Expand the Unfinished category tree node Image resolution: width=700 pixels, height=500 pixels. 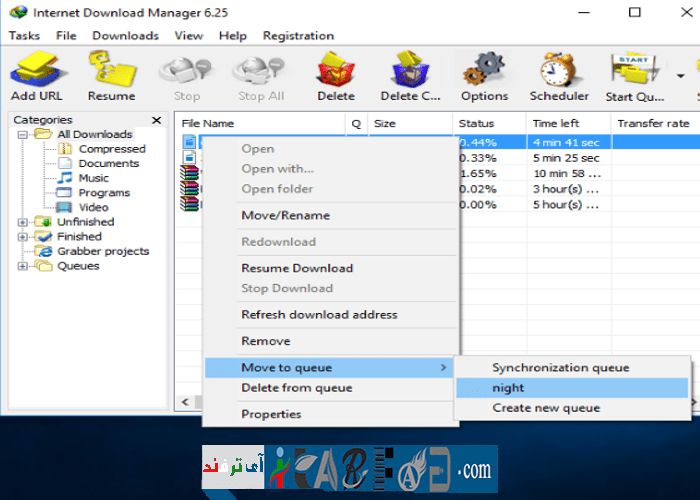tap(23, 222)
